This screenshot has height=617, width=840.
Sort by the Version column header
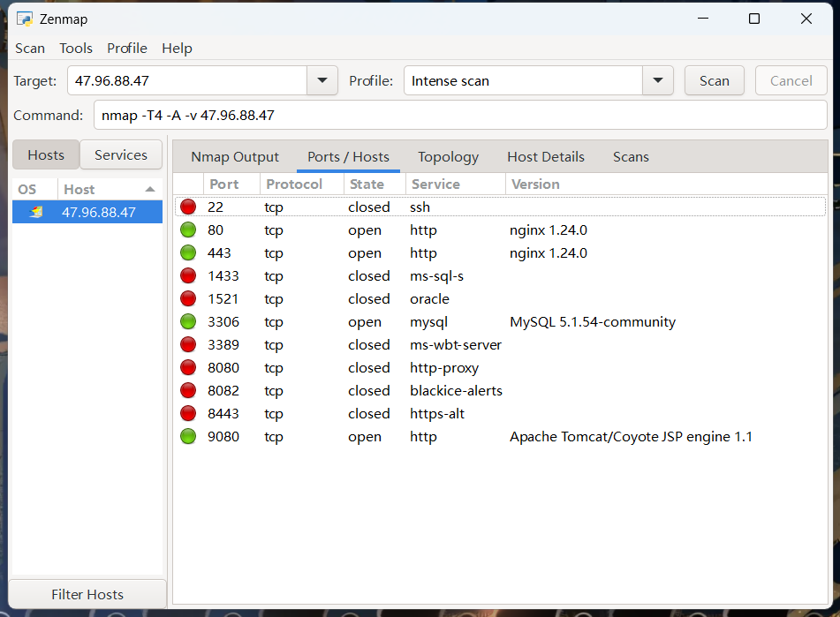point(666,184)
